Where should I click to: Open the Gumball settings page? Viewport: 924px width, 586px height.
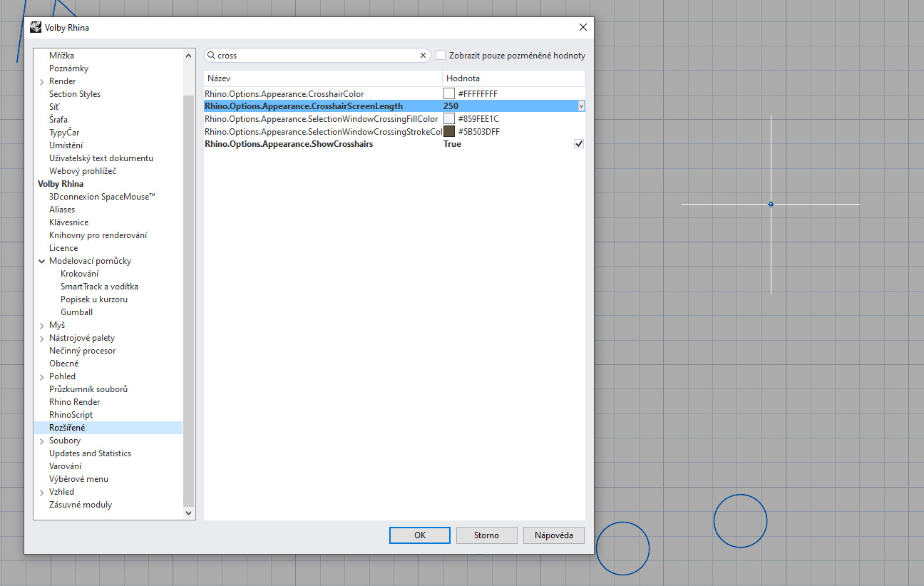[x=76, y=312]
